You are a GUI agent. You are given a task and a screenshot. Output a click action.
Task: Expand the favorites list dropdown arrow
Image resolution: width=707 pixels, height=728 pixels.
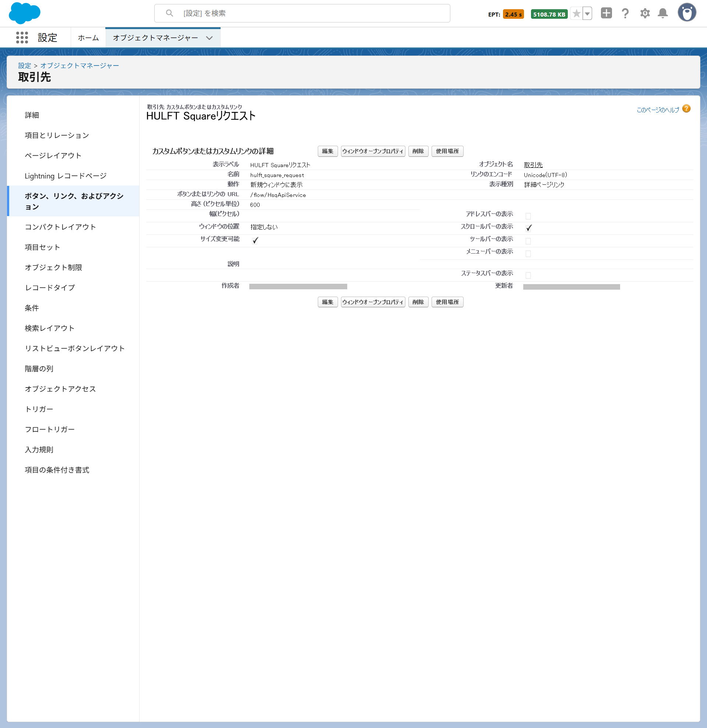[587, 14]
